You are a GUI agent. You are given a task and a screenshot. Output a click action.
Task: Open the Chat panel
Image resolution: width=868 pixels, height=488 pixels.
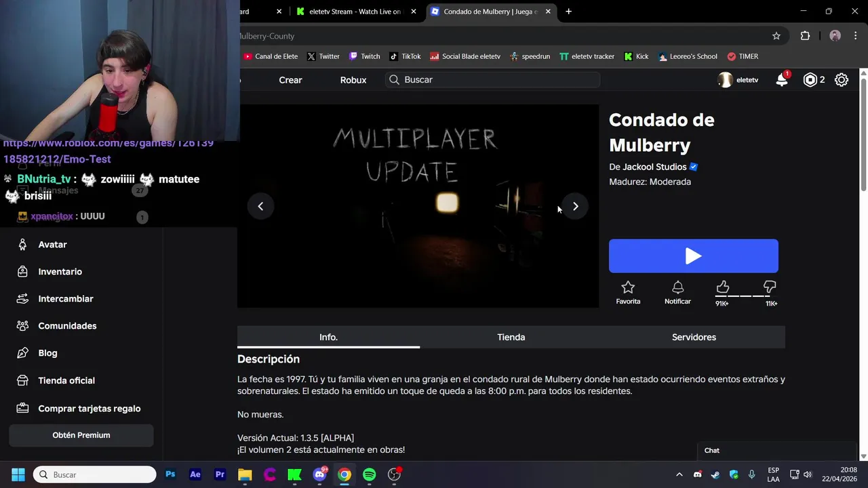(x=777, y=451)
